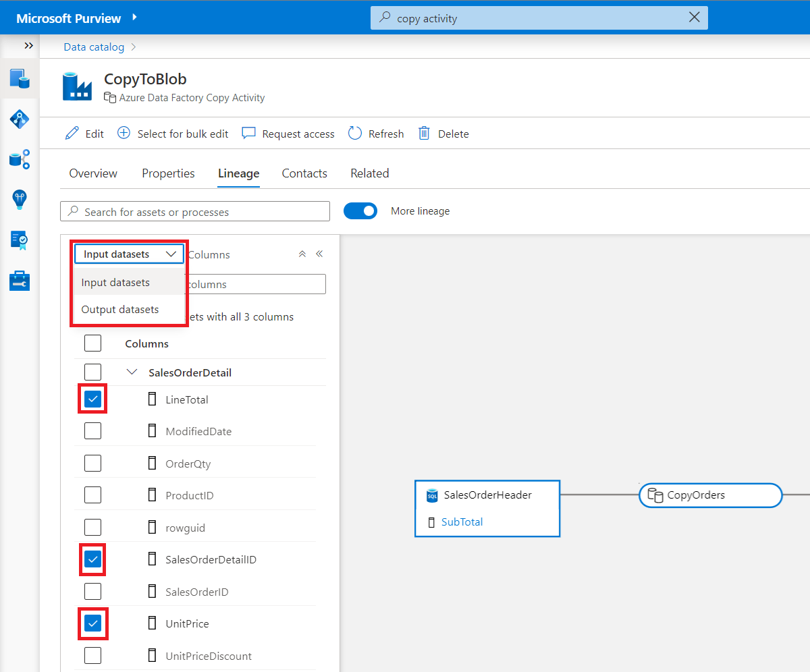Image resolution: width=810 pixels, height=672 pixels.
Task: Check the OrderQty column checkbox
Action: (92, 464)
